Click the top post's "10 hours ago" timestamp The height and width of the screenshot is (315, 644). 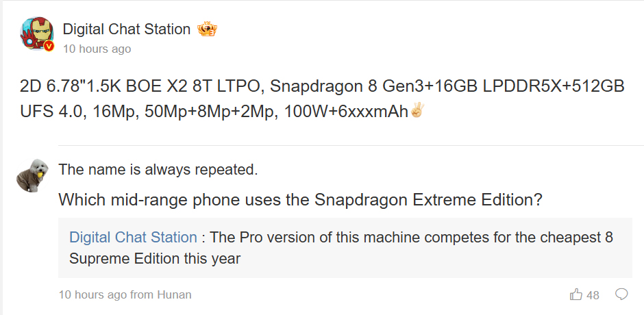pos(97,49)
